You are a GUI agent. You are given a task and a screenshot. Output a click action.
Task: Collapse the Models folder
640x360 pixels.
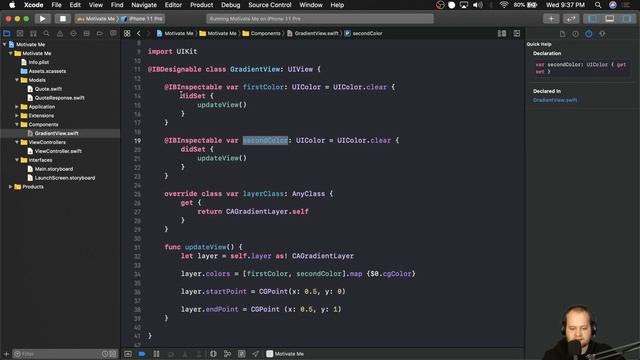[17, 80]
